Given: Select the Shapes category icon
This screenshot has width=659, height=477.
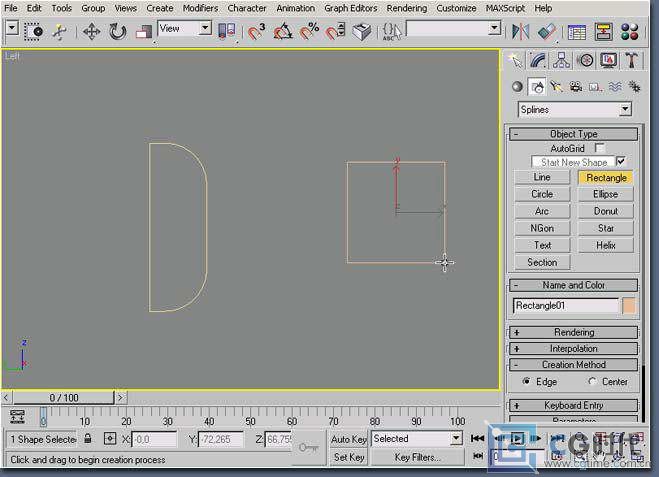Looking at the screenshot, I should 537,87.
